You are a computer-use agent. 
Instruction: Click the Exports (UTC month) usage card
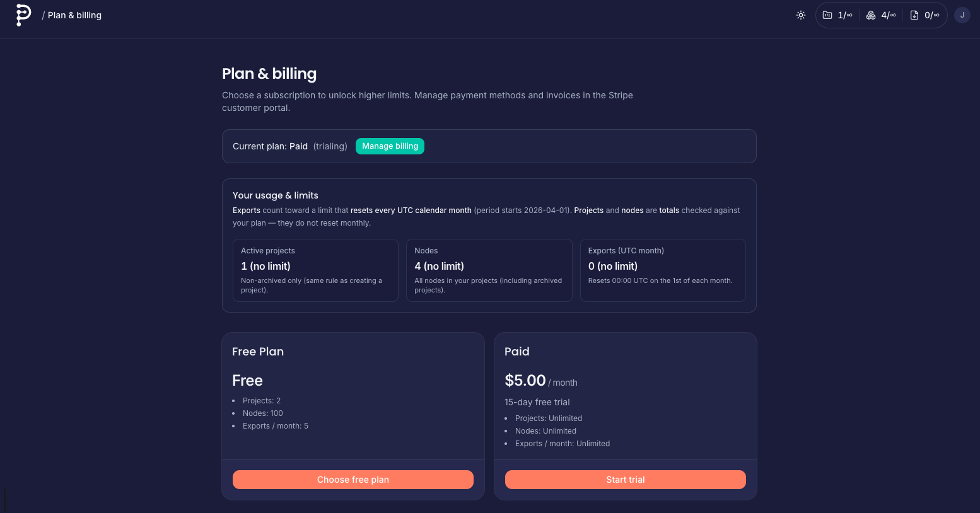(662, 270)
